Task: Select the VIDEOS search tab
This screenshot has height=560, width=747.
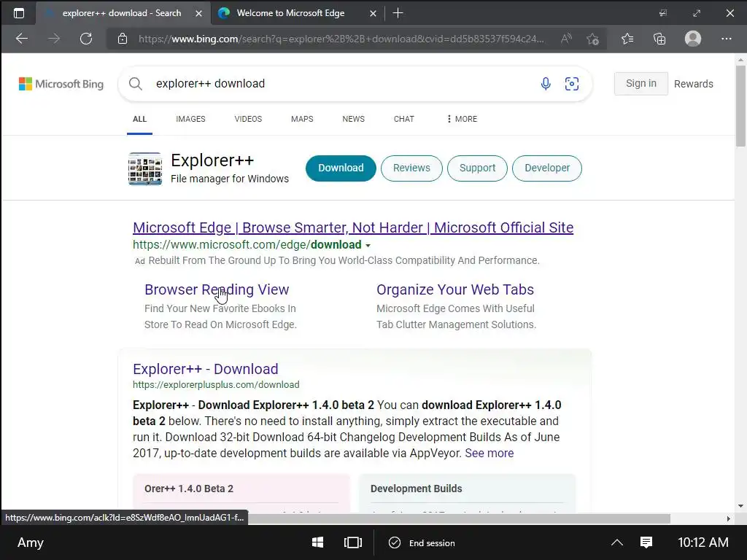Action: tap(248, 119)
